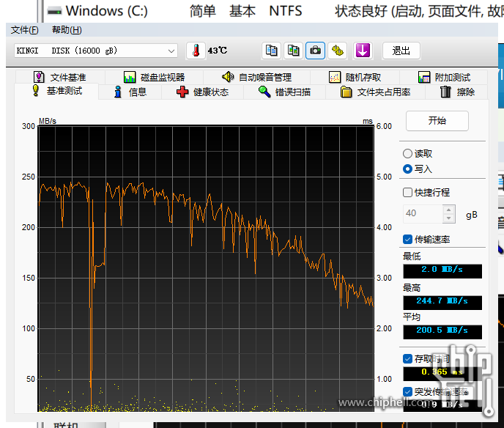Switch to the 擦除 tab

click(457, 92)
